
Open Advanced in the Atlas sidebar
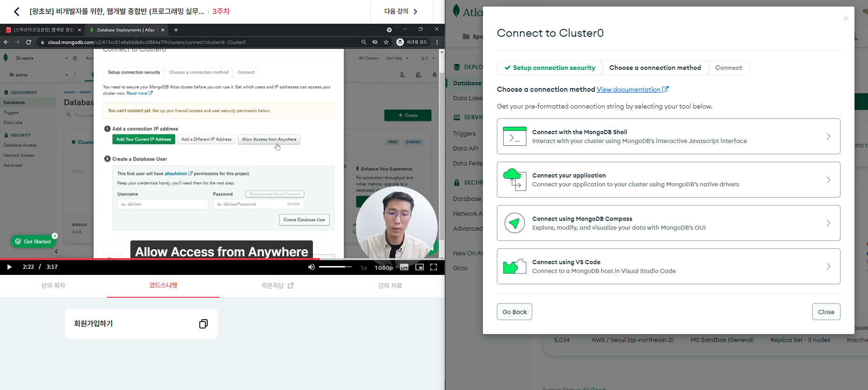[x=468, y=228]
